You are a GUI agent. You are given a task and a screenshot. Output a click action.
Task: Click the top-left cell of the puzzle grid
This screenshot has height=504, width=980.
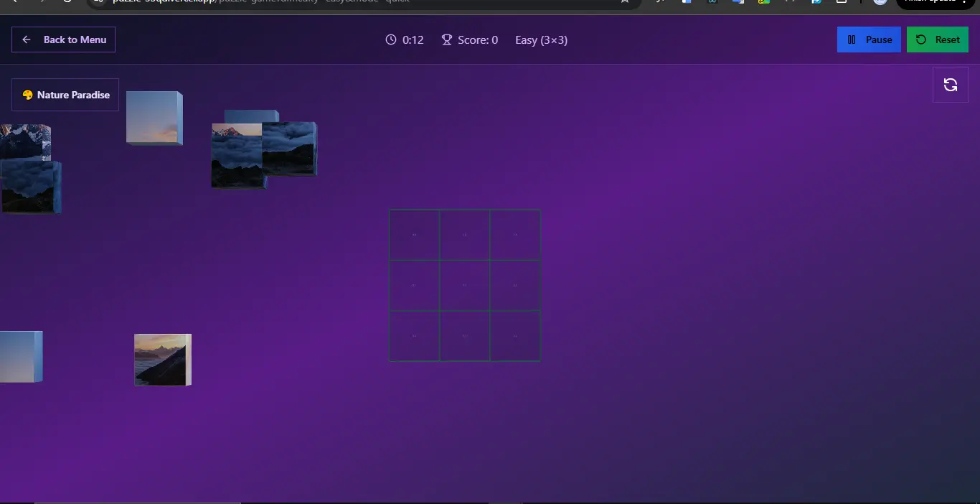tap(414, 235)
